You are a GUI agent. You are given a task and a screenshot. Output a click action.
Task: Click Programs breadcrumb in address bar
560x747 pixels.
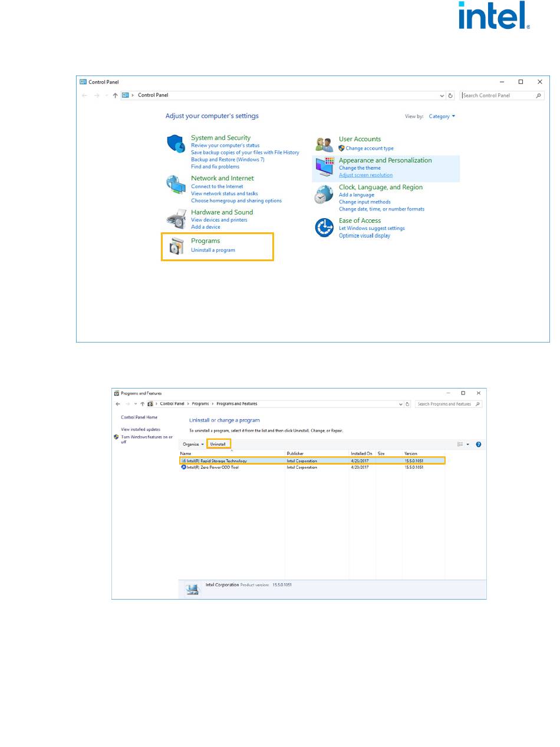(200, 404)
